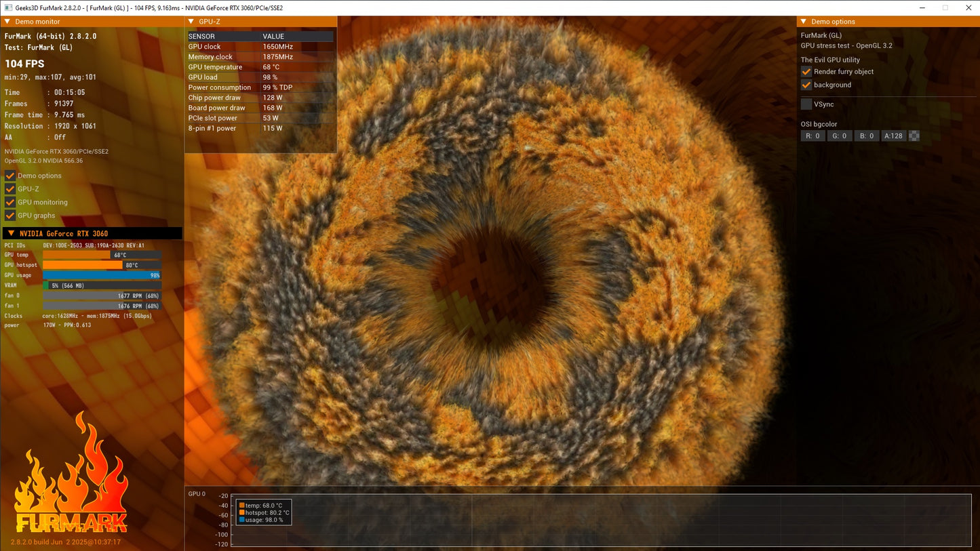Screen dimensions: 980x551
Task: Disable the background checkbox
Action: point(806,85)
